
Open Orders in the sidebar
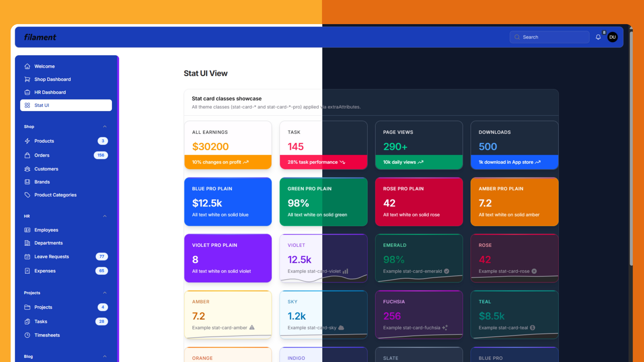tap(66, 155)
